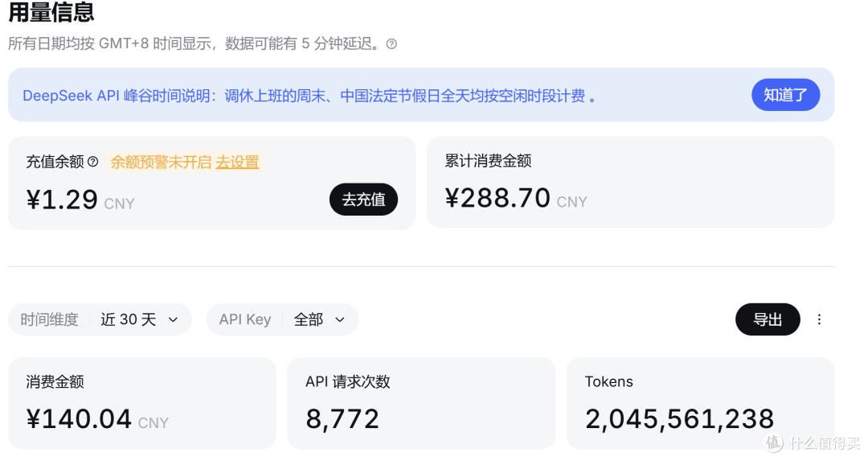Click the help icon after the delay notice

[x=391, y=43]
